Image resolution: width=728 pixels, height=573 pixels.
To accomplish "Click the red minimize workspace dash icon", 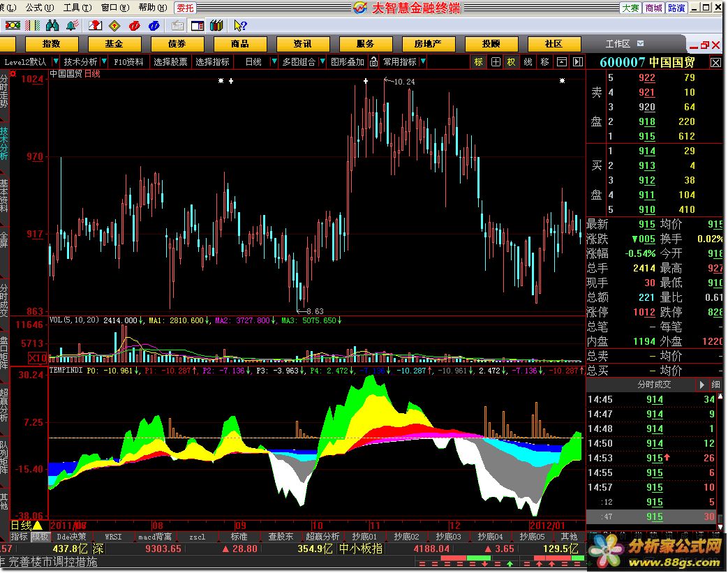I will (694, 47).
